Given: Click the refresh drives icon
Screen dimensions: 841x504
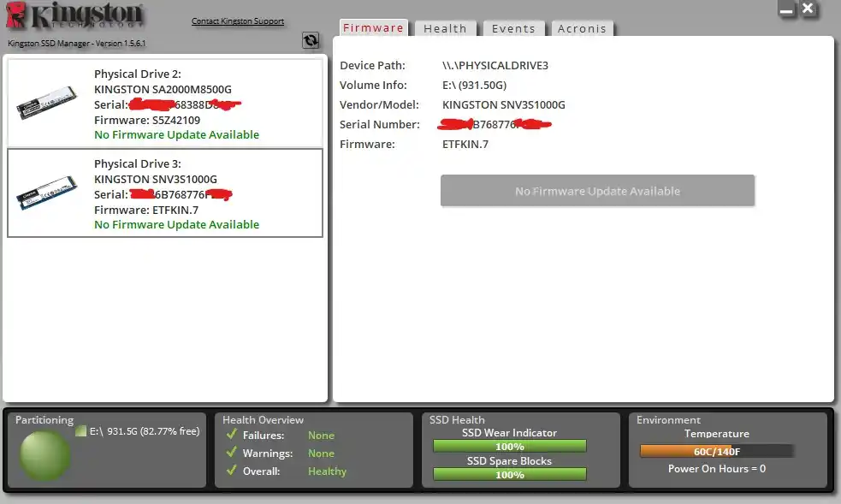Looking at the screenshot, I should click(311, 40).
